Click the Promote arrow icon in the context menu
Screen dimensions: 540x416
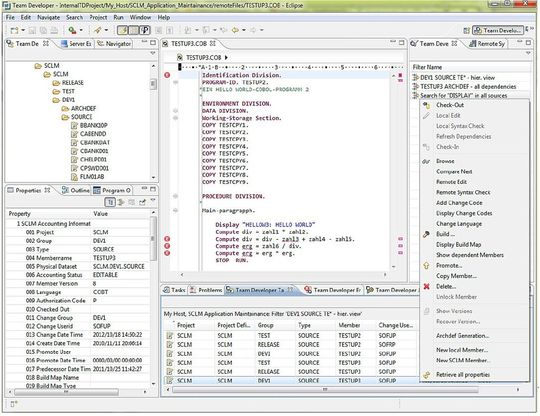coord(426,265)
